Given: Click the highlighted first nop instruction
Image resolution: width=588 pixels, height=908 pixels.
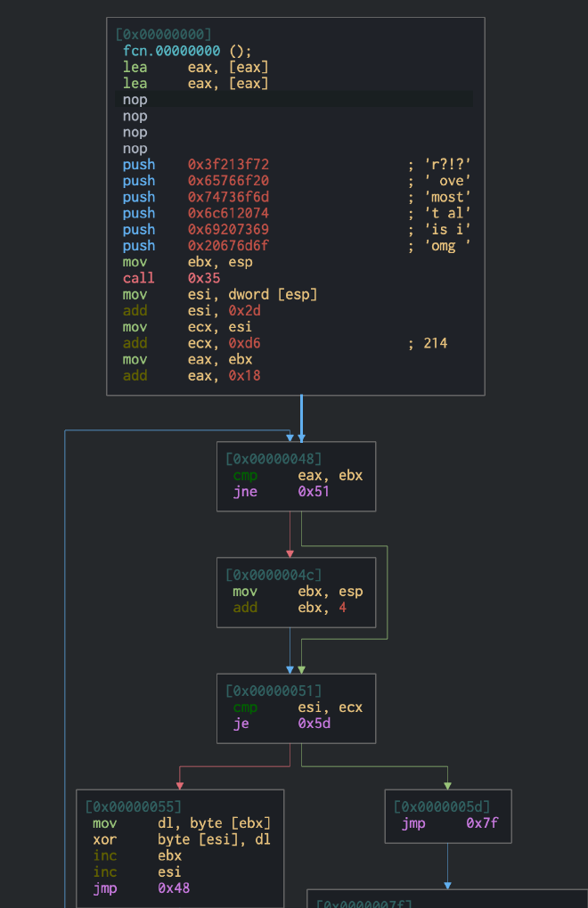Looking at the screenshot, I should 135,100.
